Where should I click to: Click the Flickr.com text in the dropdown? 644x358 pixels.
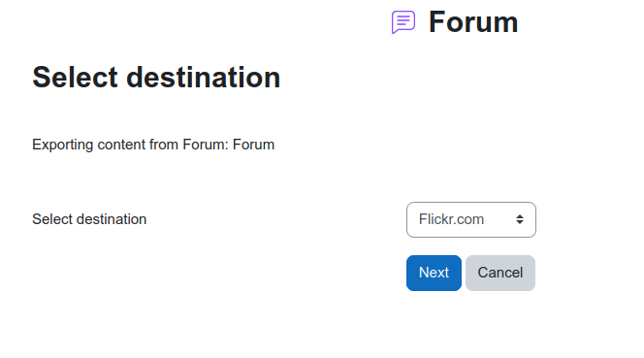(x=451, y=219)
